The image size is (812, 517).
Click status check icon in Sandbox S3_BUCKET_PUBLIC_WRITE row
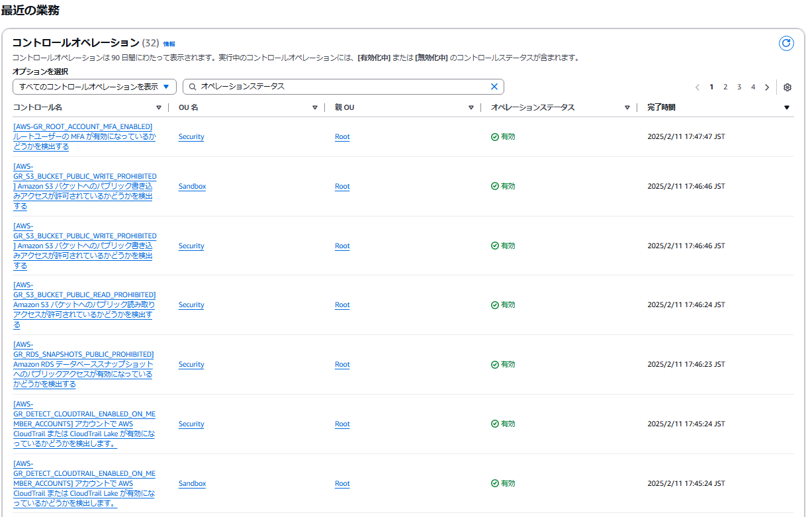click(495, 187)
